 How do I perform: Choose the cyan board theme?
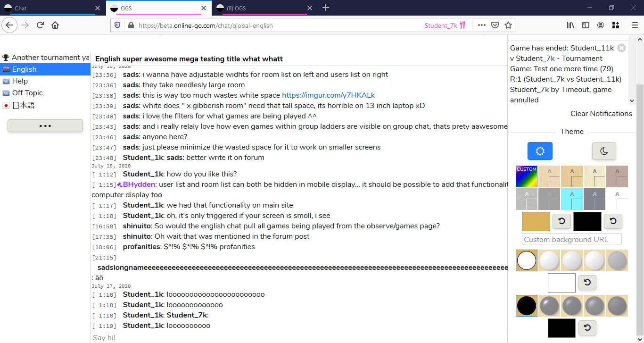pos(572,199)
